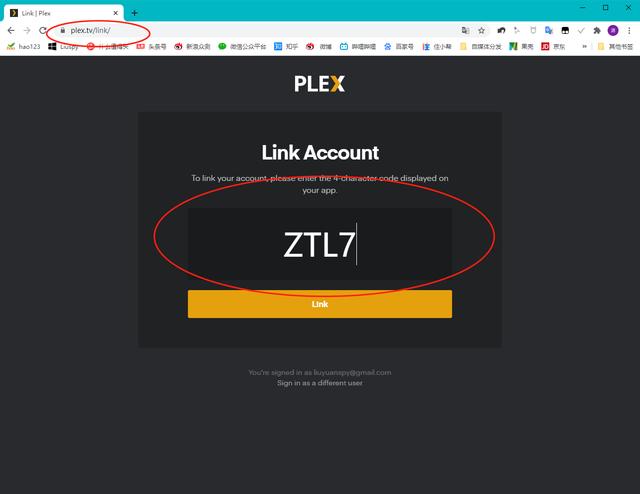Open the purple profile avatar

pos(613,30)
